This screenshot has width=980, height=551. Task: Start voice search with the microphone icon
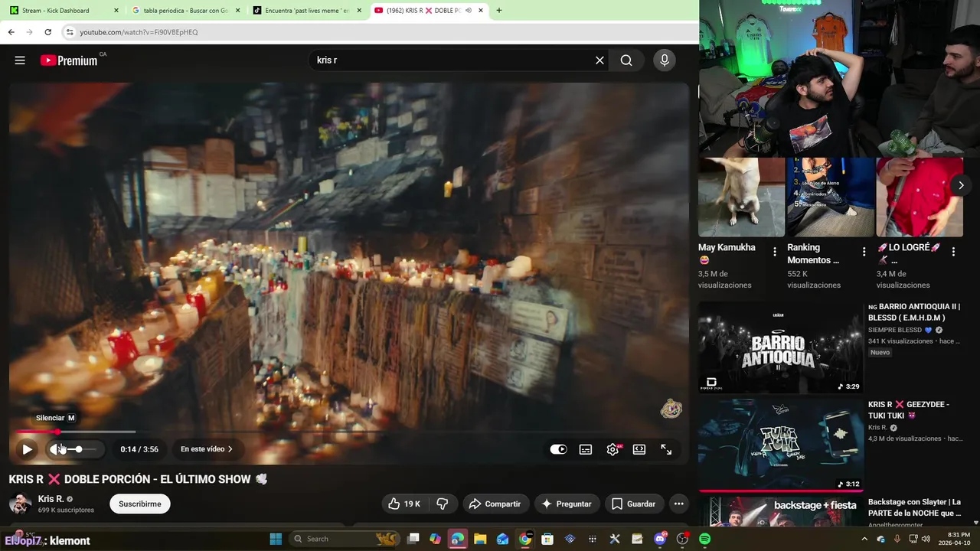pyautogui.click(x=664, y=60)
